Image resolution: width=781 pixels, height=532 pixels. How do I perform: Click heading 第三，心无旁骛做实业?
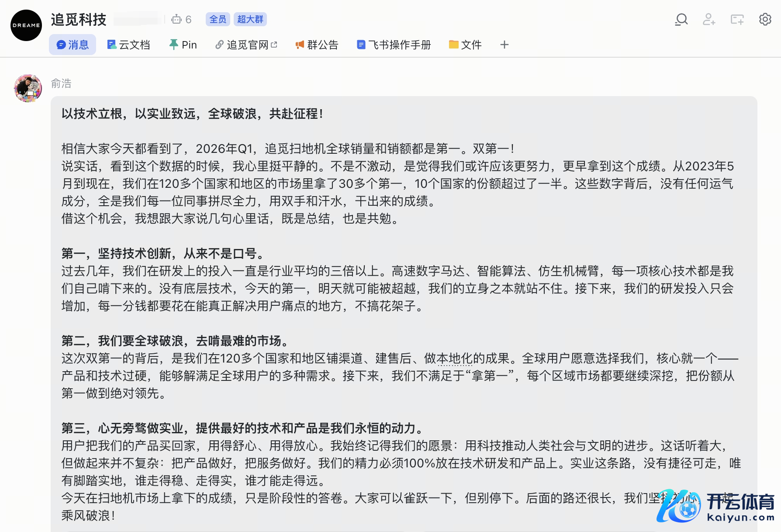(x=122, y=428)
